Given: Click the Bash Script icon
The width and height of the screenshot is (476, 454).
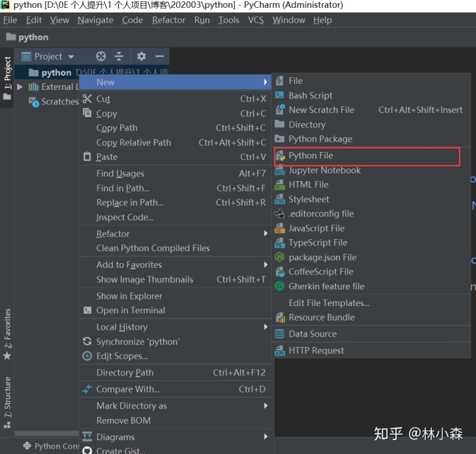Looking at the screenshot, I should [279, 95].
